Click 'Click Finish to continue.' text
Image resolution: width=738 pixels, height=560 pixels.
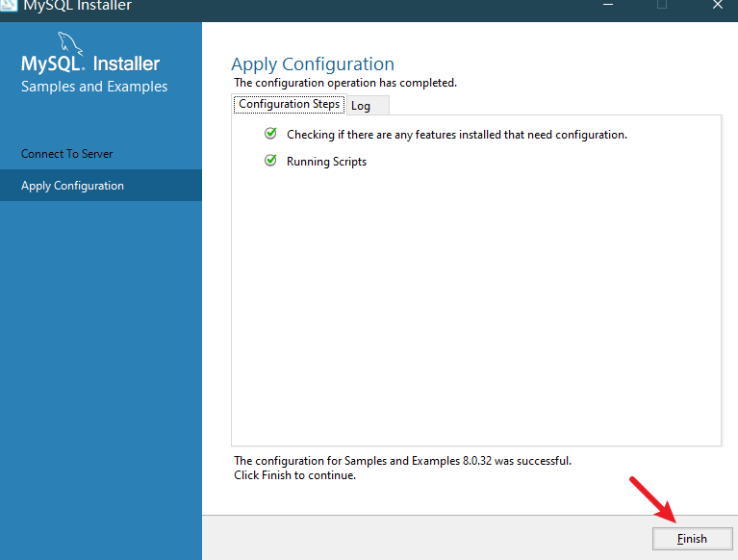[x=294, y=475]
